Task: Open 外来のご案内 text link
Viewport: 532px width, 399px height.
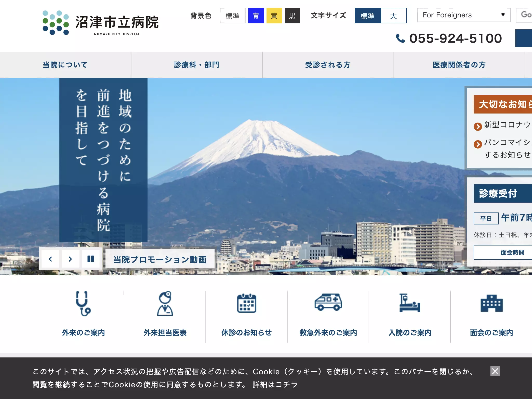Action: coord(83,332)
